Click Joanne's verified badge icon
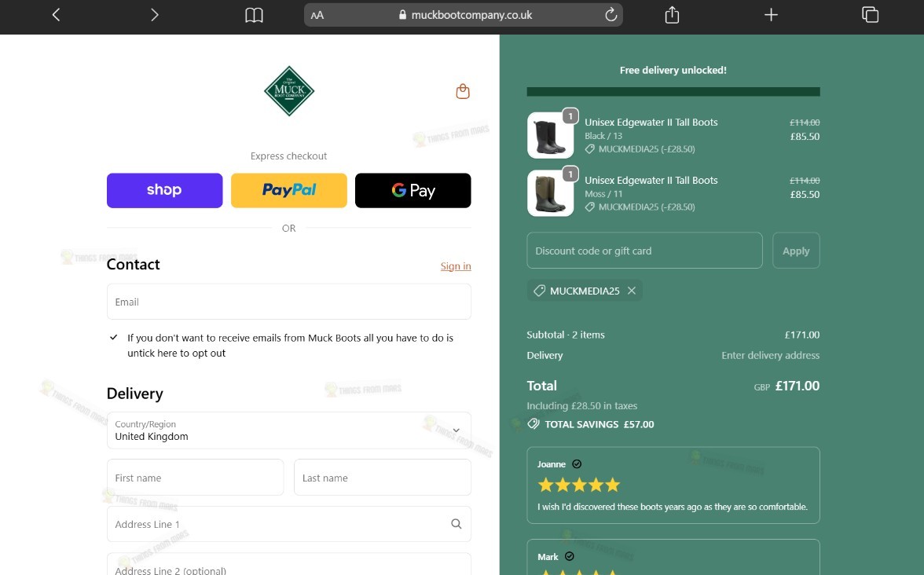Viewport: 924px width, 575px height. tap(577, 464)
